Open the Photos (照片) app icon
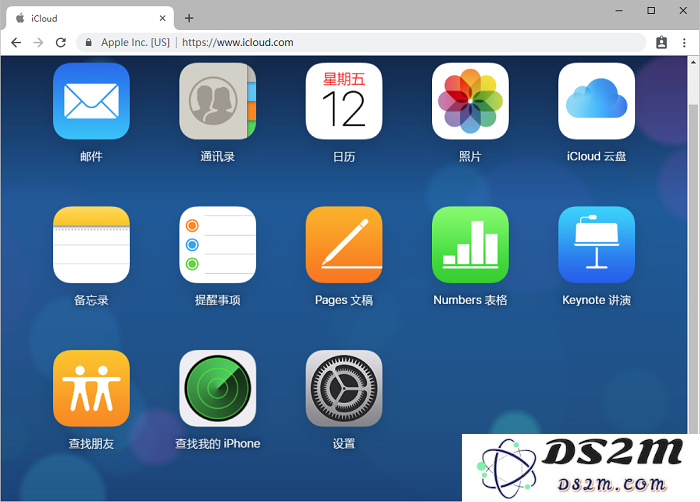700x502 pixels. tap(470, 101)
